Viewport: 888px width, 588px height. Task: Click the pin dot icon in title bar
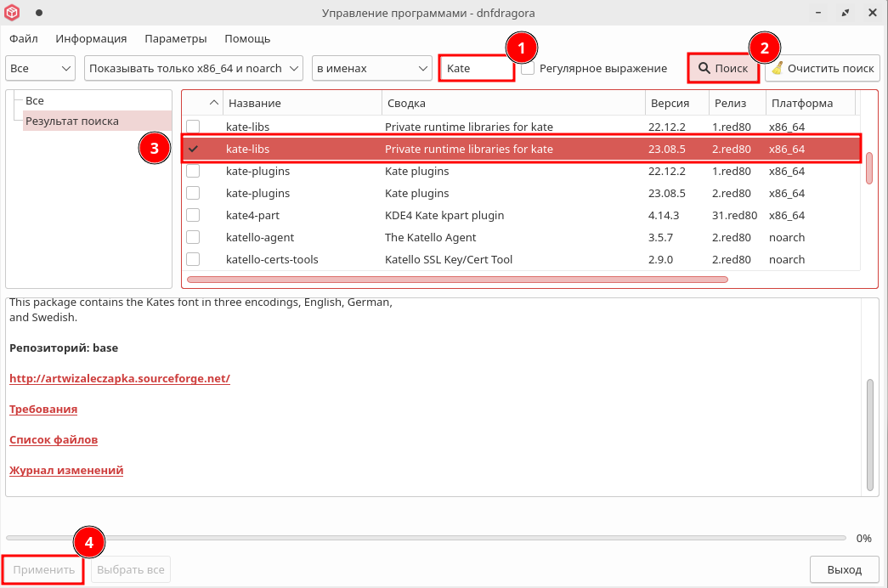coord(39,14)
